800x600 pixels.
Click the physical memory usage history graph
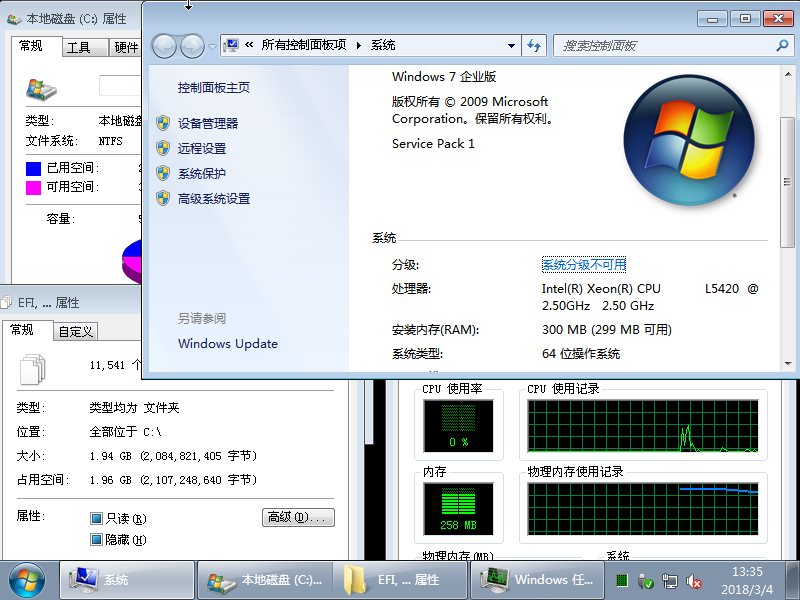643,509
